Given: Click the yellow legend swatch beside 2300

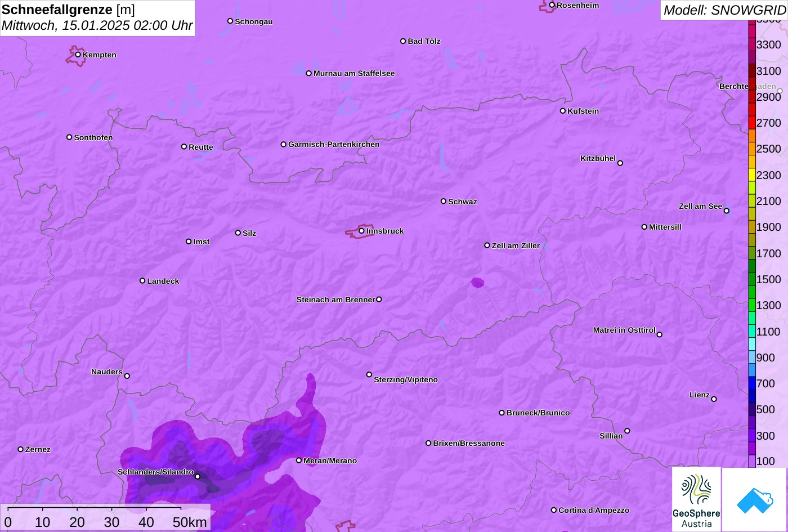Looking at the screenshot, I should click(x=752, y=175).
